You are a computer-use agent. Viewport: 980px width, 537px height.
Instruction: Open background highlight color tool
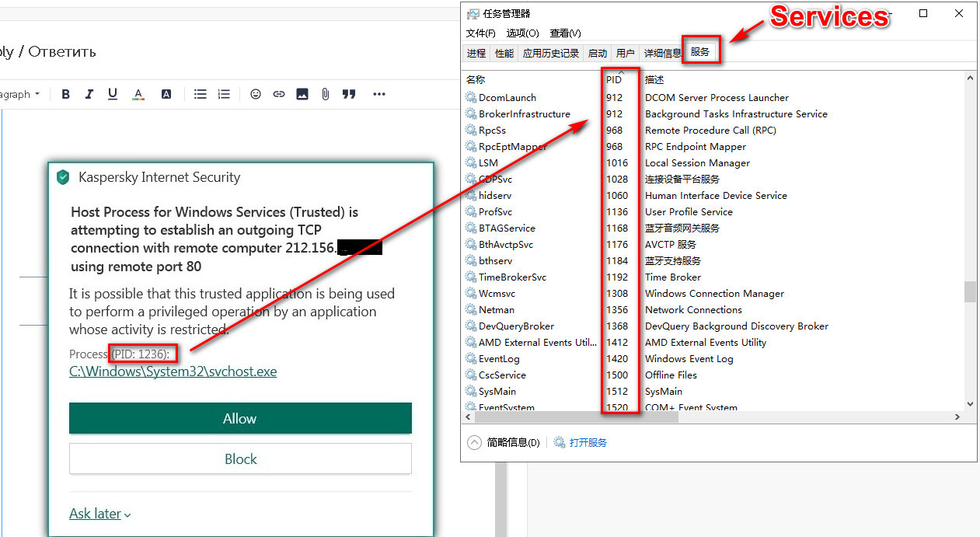pyautogui.click(x=166, y=94)
